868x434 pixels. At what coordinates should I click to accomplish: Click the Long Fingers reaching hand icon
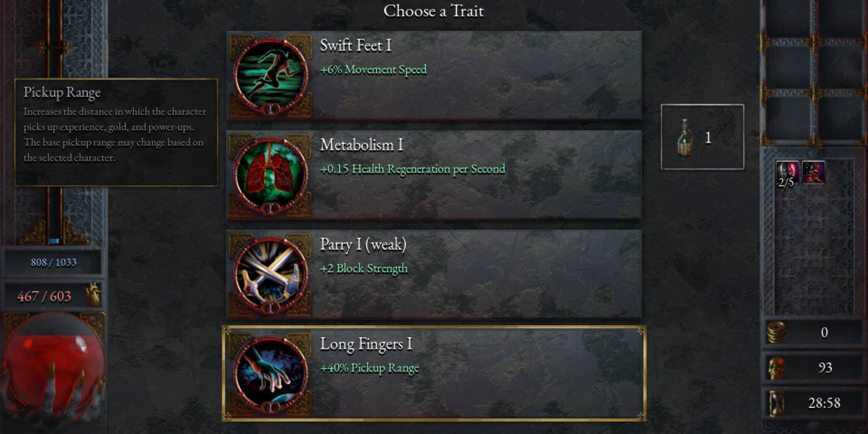click(x=270, y=374)
